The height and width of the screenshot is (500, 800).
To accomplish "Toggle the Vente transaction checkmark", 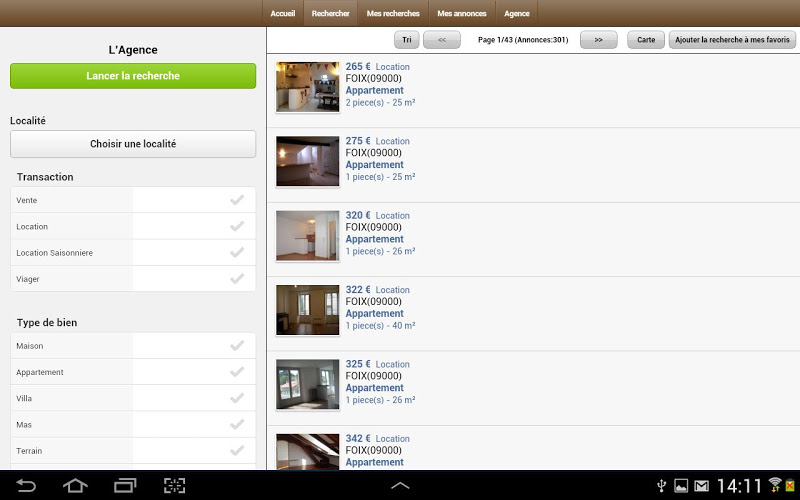I will point(237,200).
